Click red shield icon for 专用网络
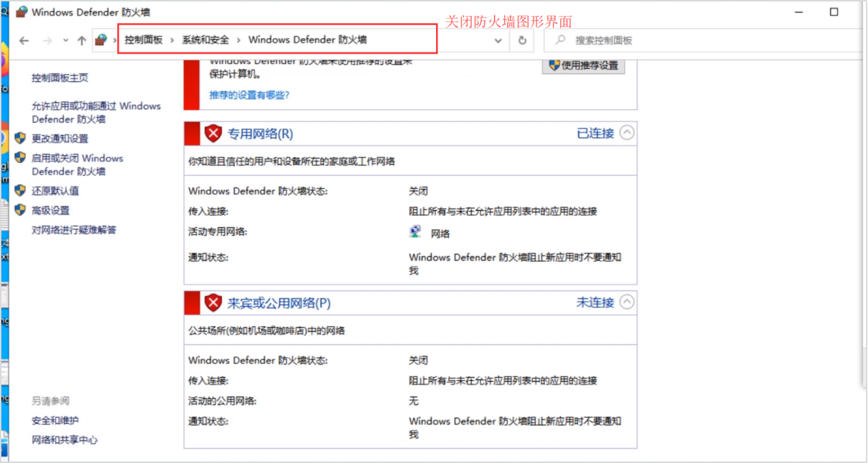This screenshot has width=868, height=463. (x=213, y=134)
